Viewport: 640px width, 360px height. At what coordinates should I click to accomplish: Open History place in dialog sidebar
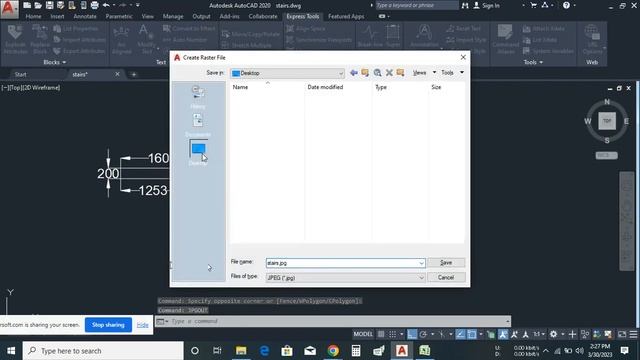[198, 97]
